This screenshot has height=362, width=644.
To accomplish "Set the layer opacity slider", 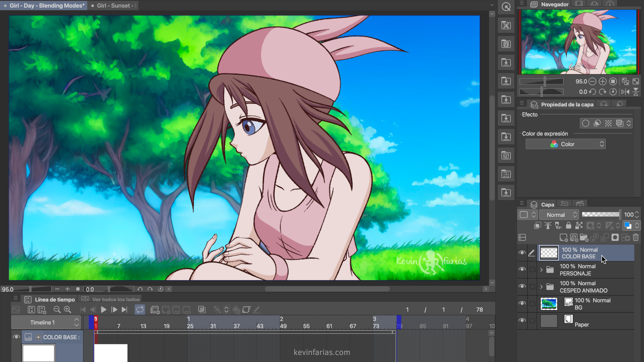I will (x=601, y=215).
